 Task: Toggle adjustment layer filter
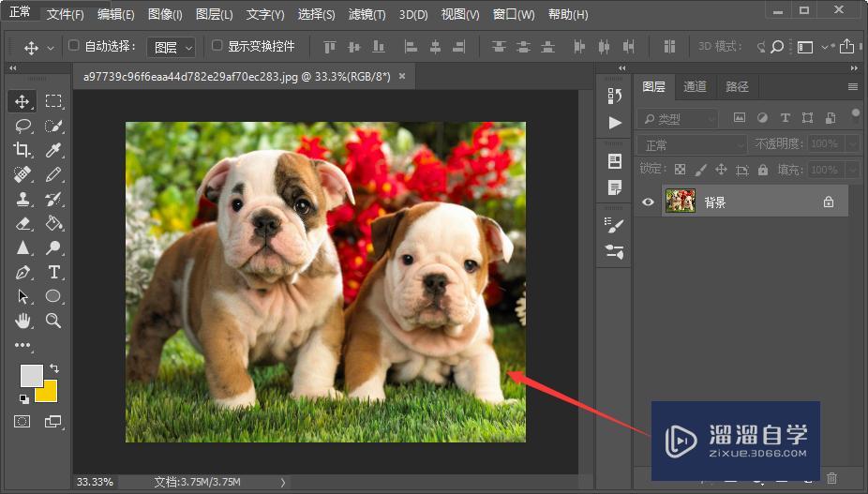(x=762, y=117)
